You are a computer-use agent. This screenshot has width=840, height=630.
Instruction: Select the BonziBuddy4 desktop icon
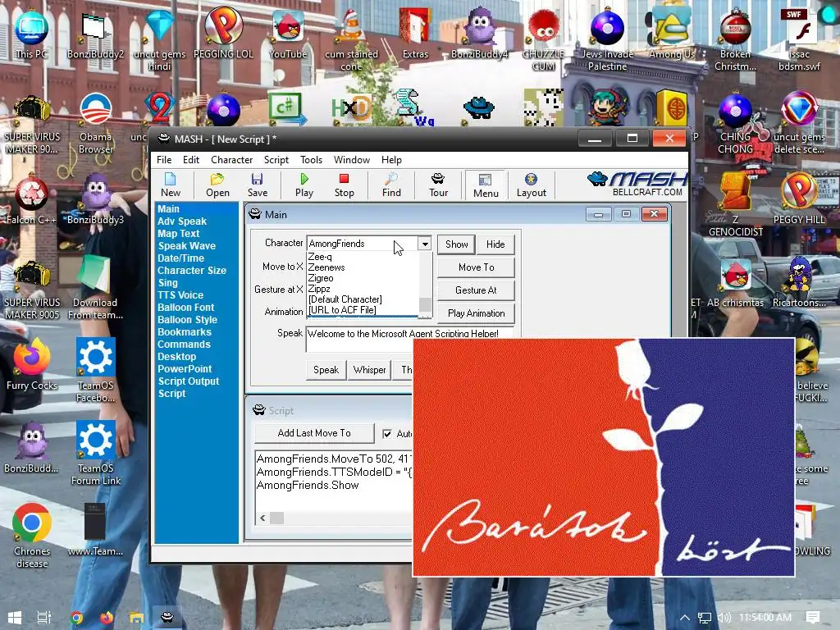tap(479, 34)
